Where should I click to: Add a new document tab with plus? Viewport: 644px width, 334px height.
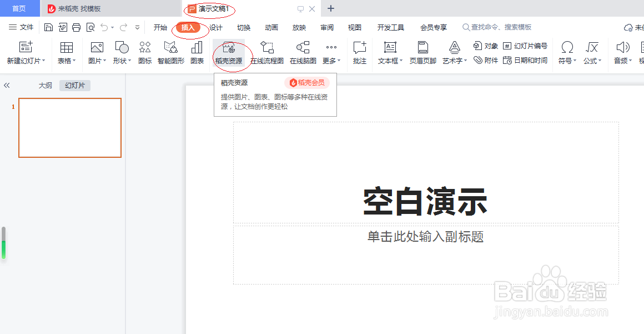click(331, 9)
